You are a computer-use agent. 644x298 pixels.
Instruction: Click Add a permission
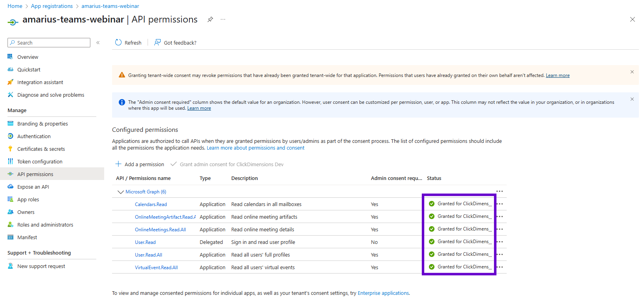[x=140, y=164]
